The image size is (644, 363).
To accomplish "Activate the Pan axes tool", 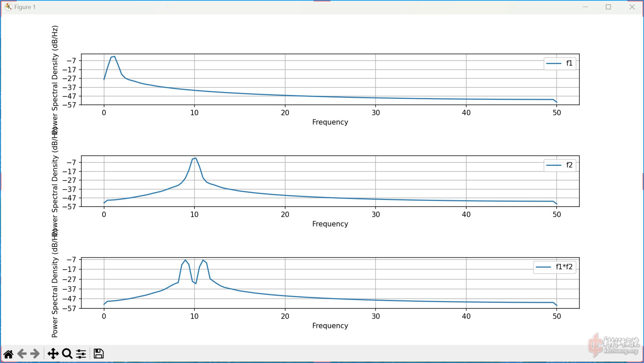I will pyautogui.click(x=53, y=354).
